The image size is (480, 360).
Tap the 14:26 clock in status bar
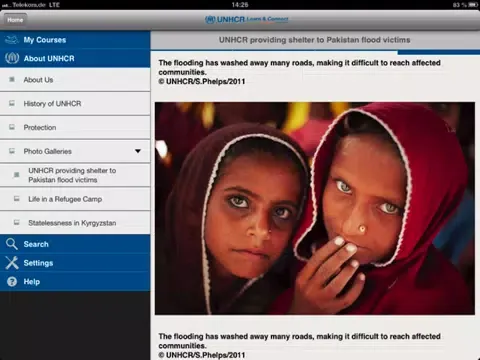(x=240, y=5)
